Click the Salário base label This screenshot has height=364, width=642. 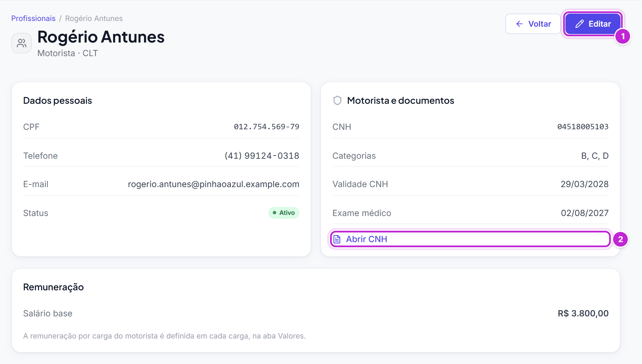(x=48, y=313)
